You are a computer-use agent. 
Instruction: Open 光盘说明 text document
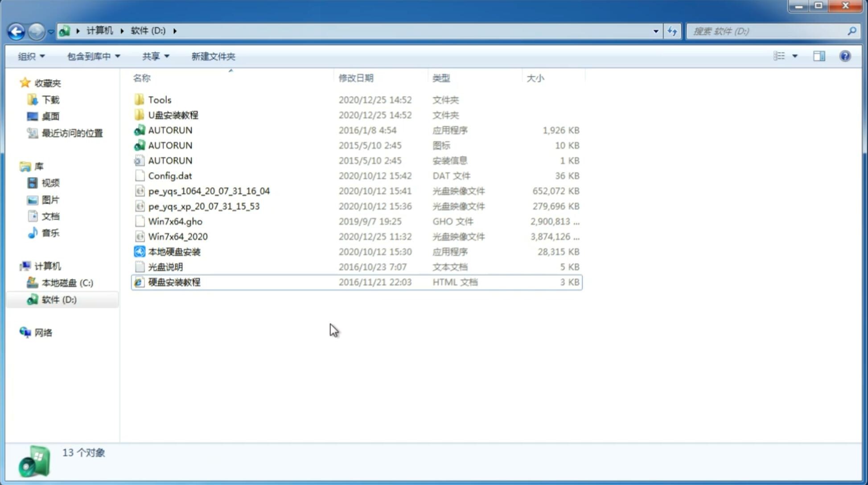(x=166, y=266)
